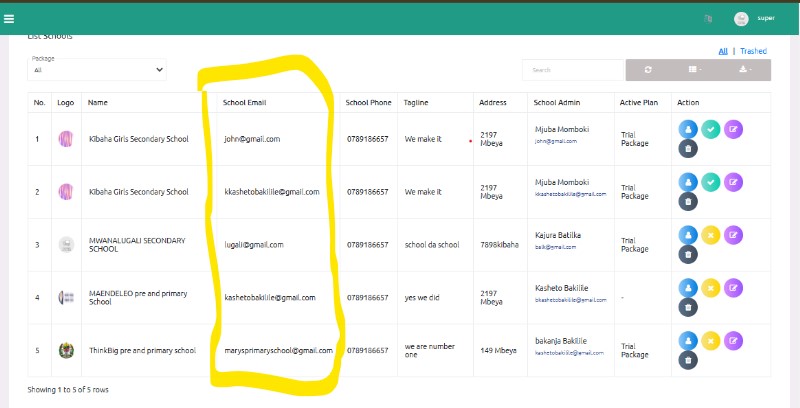The height and width of the screenshot is (408, 800).
Task: Click the All schools link
Action: (723, 51)
